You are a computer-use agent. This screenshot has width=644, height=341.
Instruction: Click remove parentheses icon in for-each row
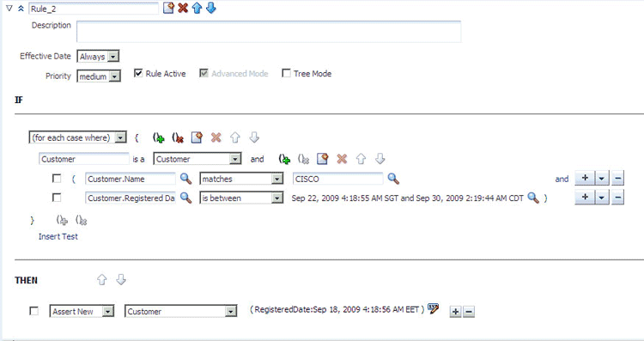pyautogui.click(x=178, y=137)
